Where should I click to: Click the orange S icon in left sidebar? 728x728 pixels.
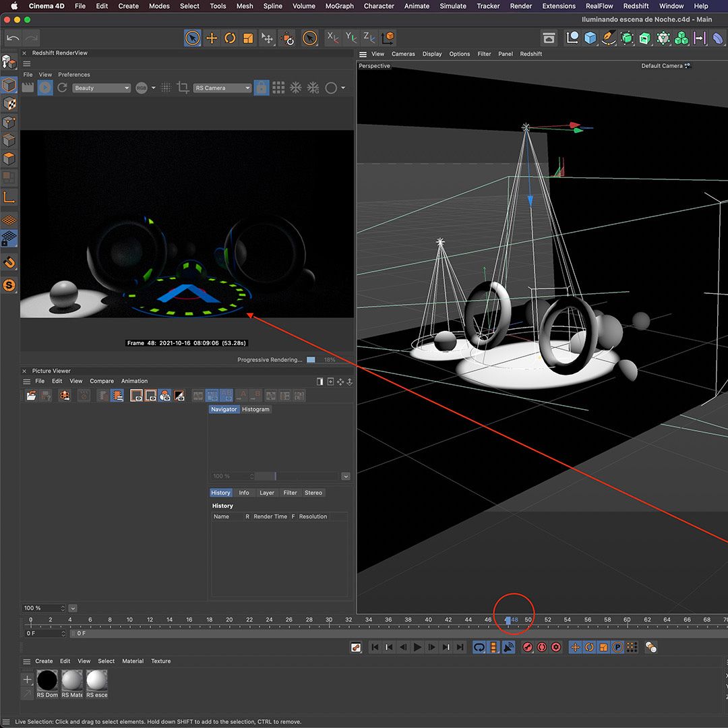(9, 284)
